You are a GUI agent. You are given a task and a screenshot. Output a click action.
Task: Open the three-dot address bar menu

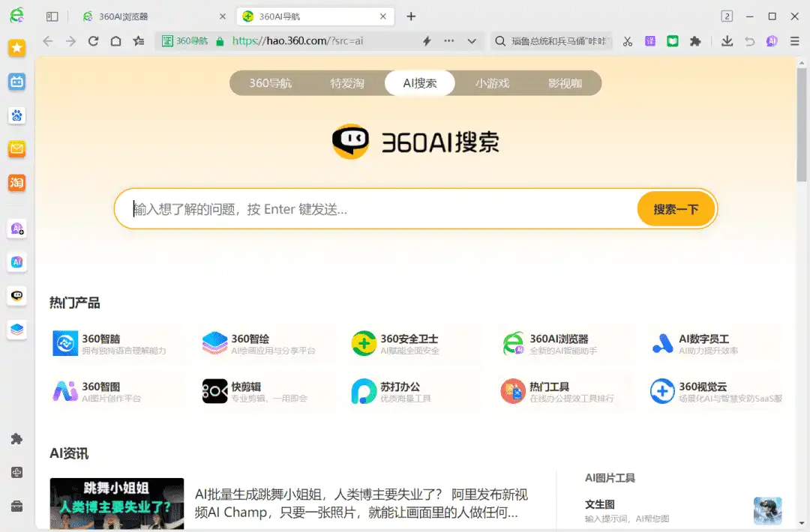click(449, 40)
